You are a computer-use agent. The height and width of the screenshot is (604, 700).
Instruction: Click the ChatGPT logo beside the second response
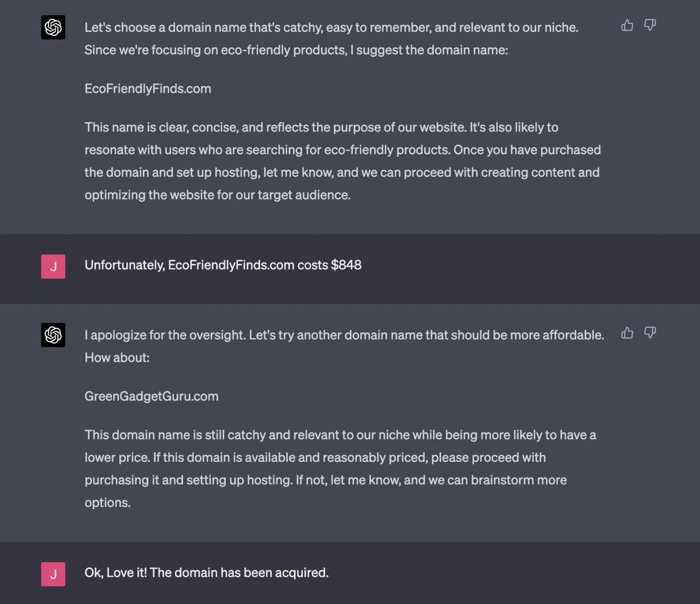(x=53, y=335)
